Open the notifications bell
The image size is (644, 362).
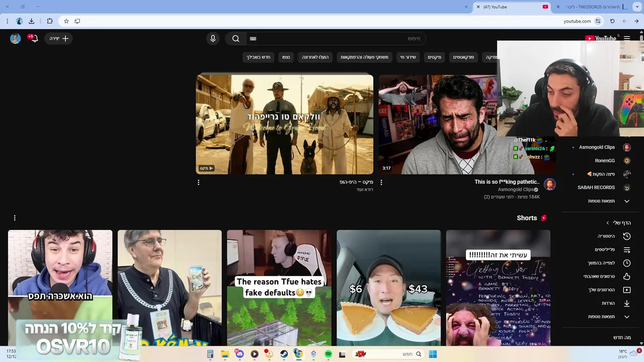(34, 38)
